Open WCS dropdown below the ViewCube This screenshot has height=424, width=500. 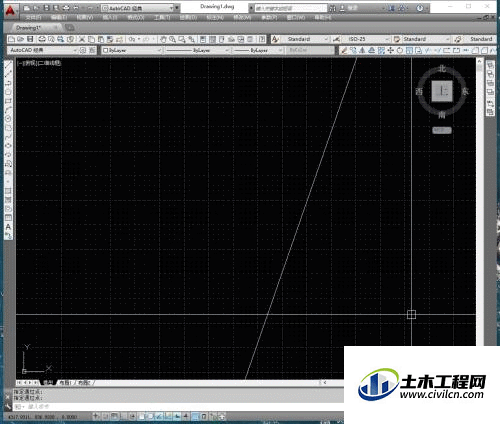tap(442, 130)
